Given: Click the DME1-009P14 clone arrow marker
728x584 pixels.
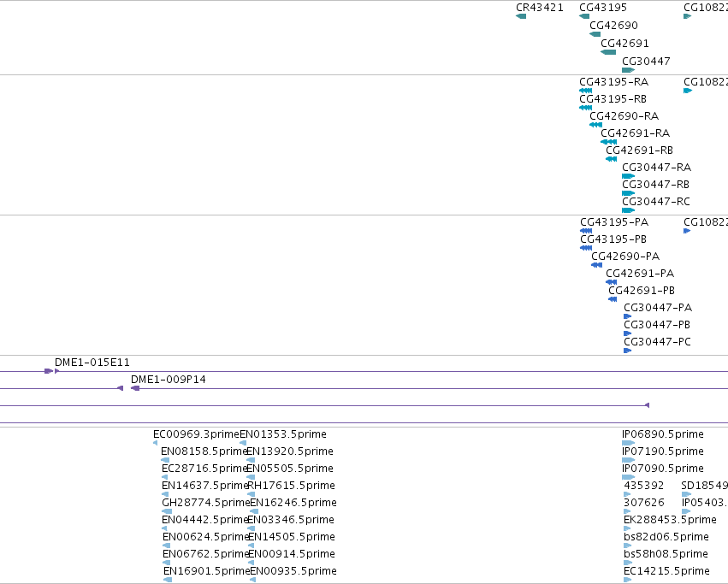Looking at the screenshot, I should coord(135,388).
